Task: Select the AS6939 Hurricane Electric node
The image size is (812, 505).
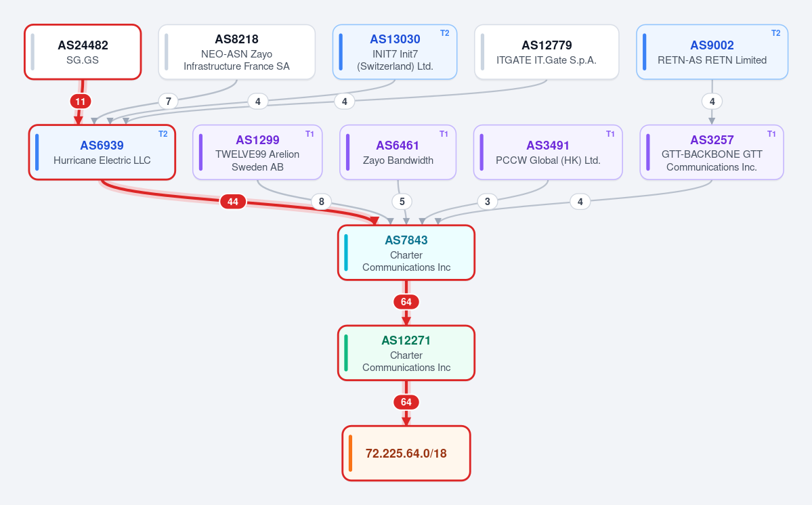Action: (x=102, y=152)
